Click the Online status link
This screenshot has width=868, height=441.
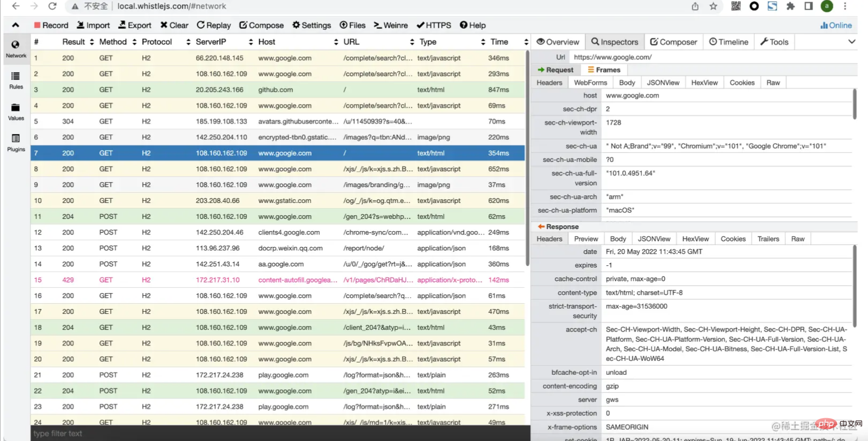click(836, 25)
